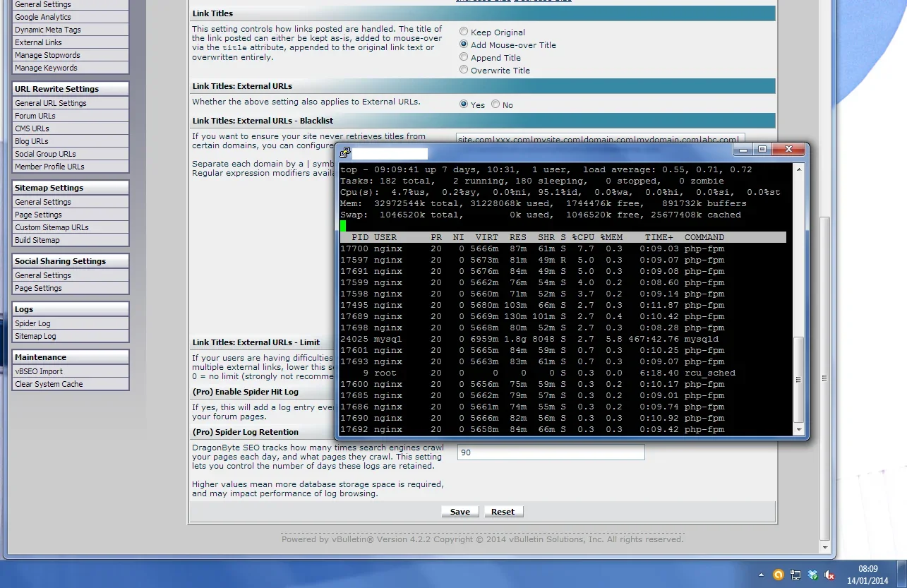Open the orange update tray icon
This screenshot has width=907, height=588.
(x=779, y=575)
